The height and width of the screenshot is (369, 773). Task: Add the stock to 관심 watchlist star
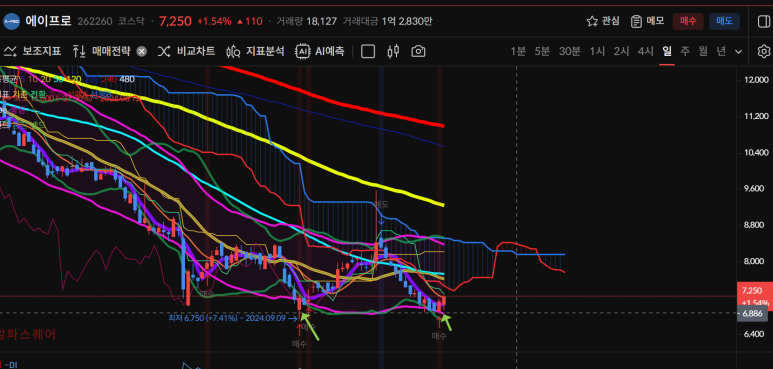(592, 21)
